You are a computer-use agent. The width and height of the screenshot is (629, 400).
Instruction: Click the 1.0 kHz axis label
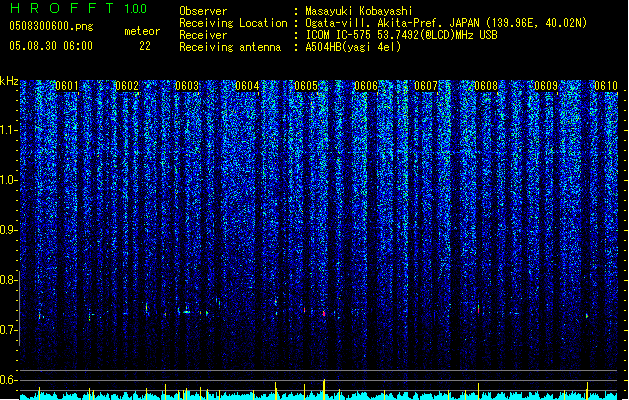(x=8, y=180)
